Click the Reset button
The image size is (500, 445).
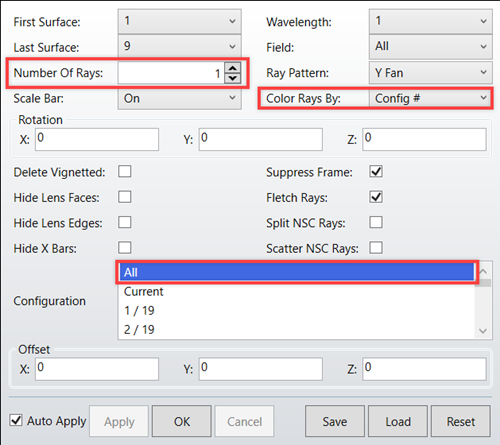tap(461, 421)
